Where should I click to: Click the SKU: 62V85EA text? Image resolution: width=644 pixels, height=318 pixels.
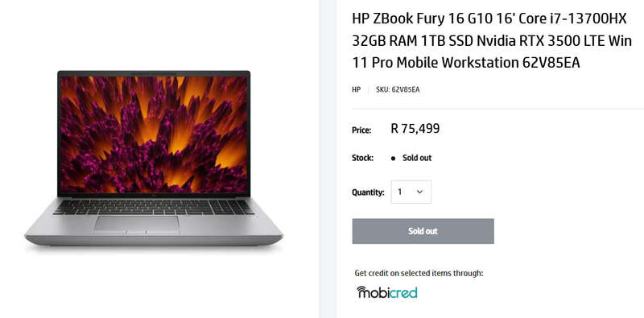coord(398,89)
